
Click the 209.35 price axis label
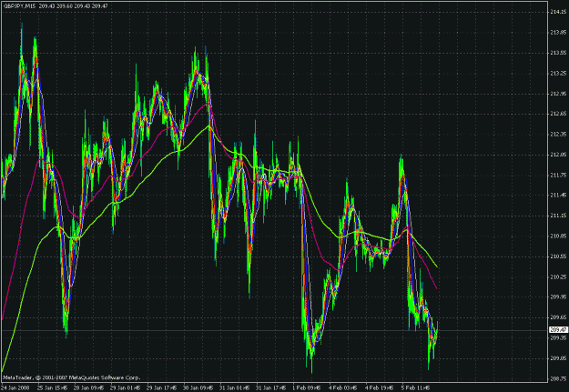pos(558,337)
